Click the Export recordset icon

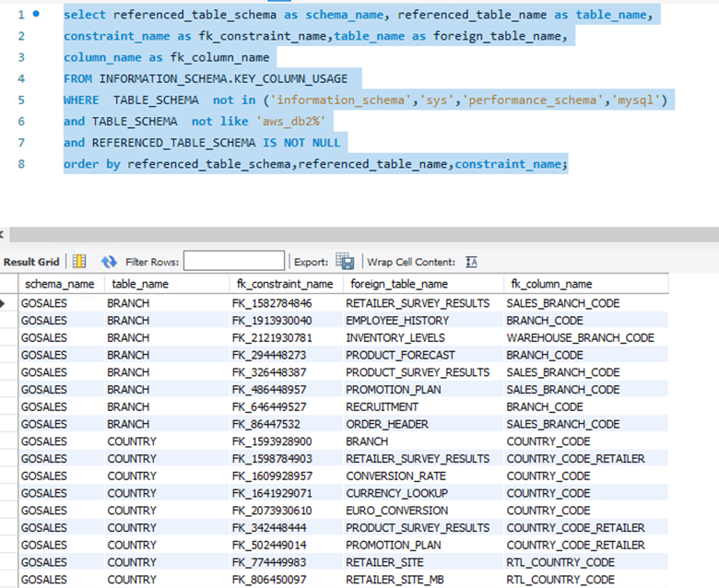(345, 262)
